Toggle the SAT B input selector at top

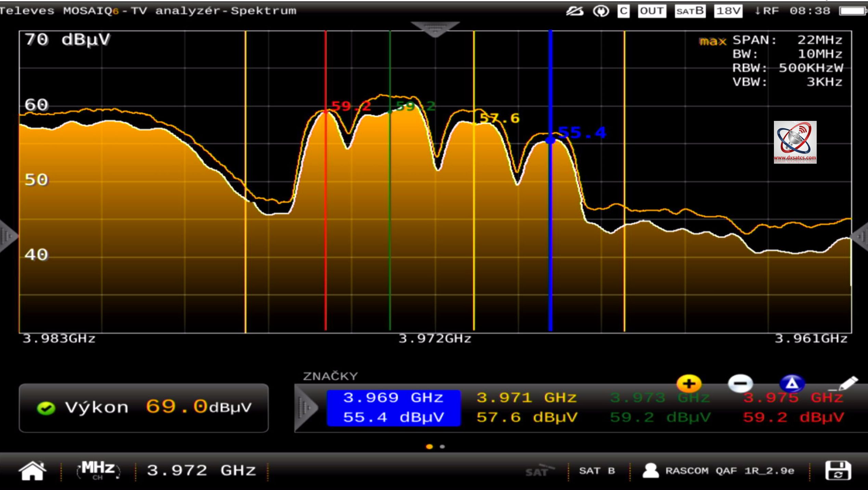pyautogui.click(x=690, y=11)
